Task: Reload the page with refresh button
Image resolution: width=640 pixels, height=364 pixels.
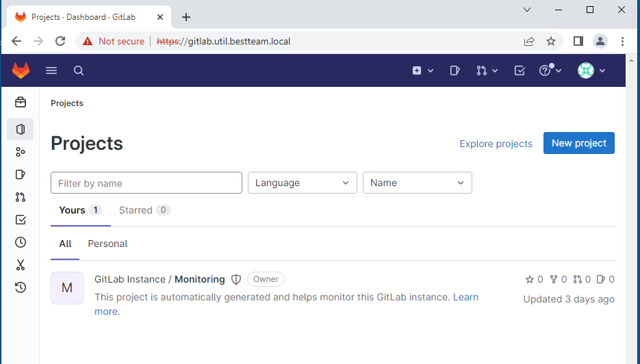Action: click(60, 41)
